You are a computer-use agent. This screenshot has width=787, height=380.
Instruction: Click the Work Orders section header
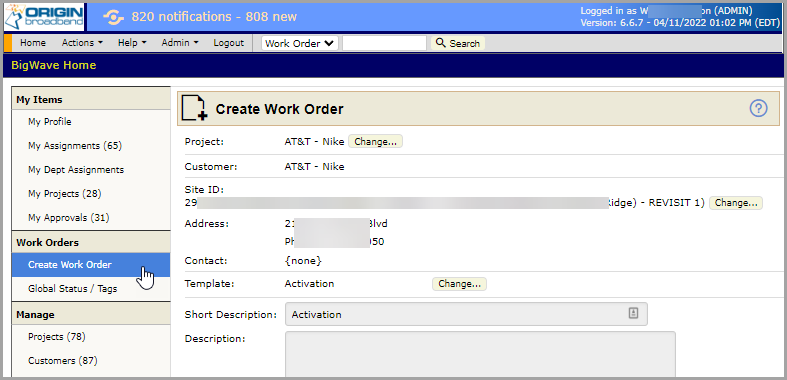91,242
